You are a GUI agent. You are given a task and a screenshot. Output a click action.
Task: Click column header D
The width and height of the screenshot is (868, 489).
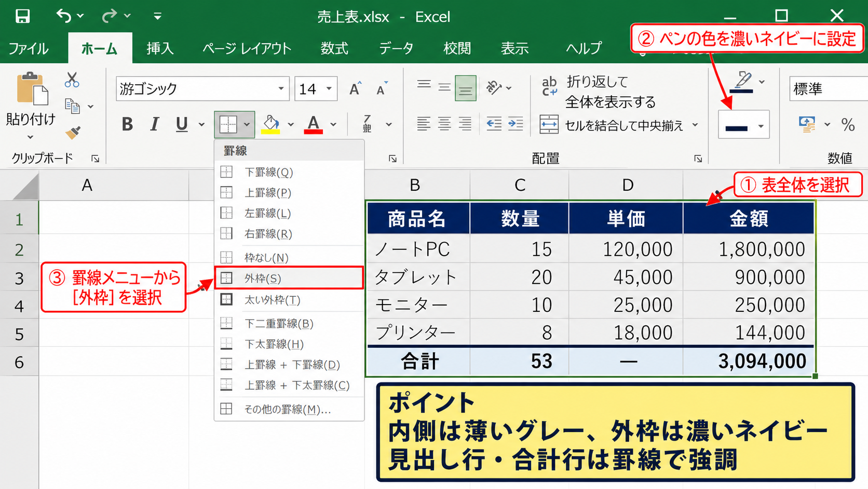coord(627,186)
